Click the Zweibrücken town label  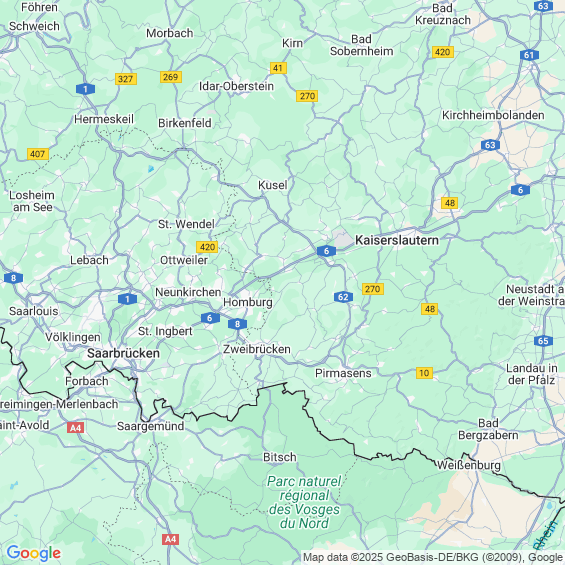pos(257,349)
